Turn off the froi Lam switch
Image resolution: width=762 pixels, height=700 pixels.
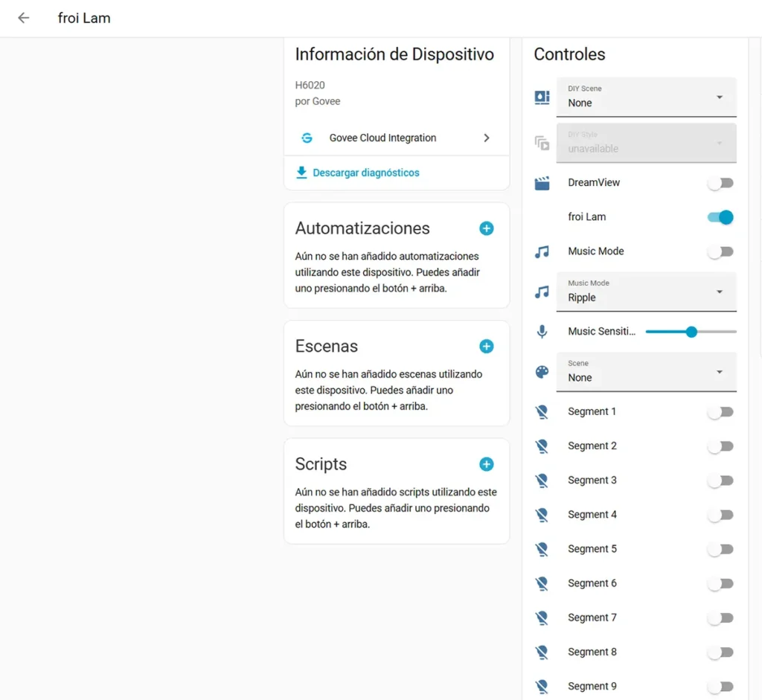coord(720,217)
